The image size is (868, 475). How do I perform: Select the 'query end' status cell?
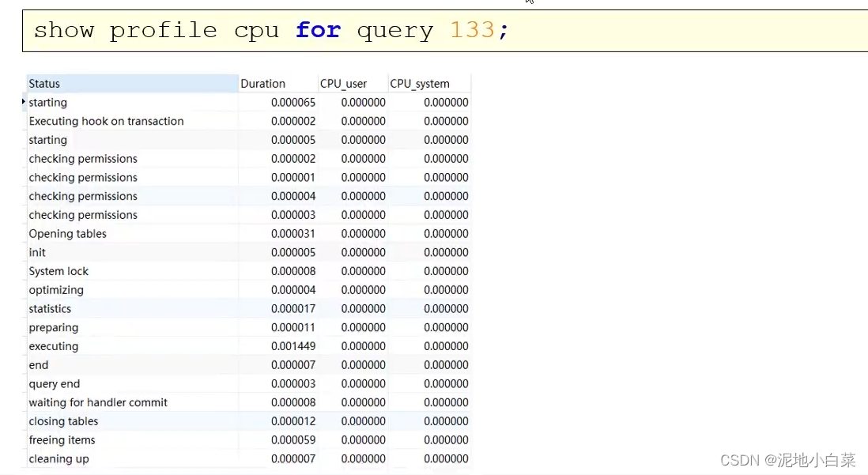pos(132,383)
